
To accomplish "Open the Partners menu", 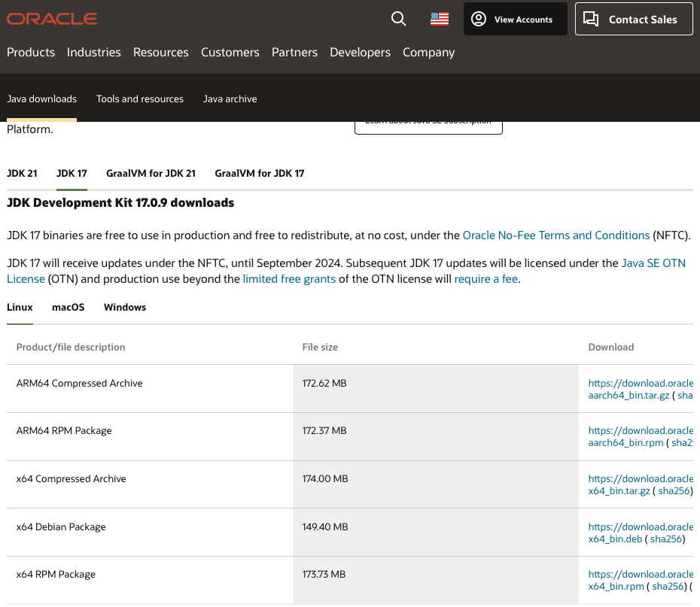I will [x=294, y=52].
